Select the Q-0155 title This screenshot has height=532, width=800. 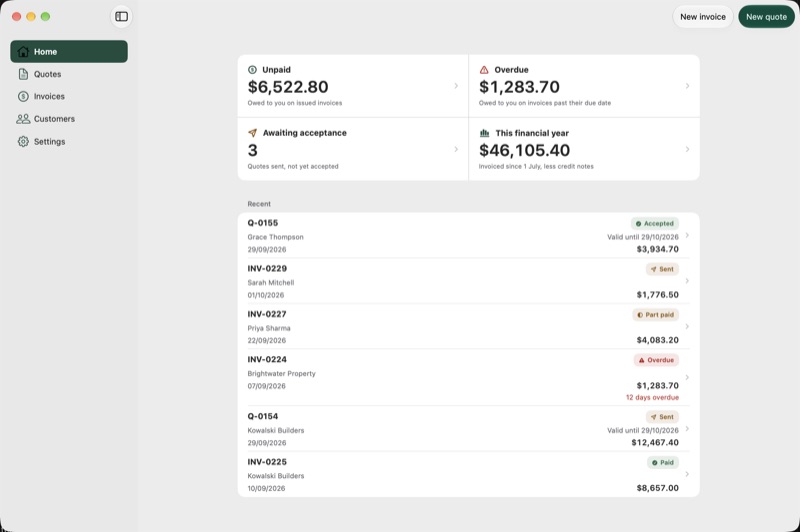pyautogui.click(x=263, y=223)
